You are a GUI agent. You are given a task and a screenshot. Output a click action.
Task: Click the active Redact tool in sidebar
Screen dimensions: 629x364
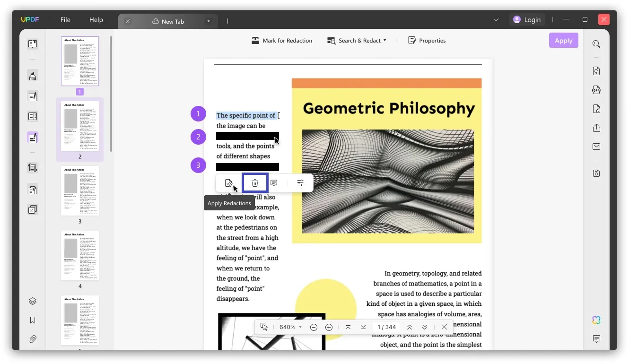[x=33, y=138]
